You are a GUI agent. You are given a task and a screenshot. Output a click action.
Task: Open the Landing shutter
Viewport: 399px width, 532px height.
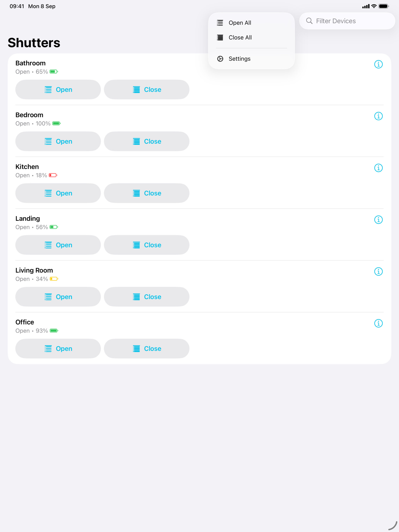58,245
